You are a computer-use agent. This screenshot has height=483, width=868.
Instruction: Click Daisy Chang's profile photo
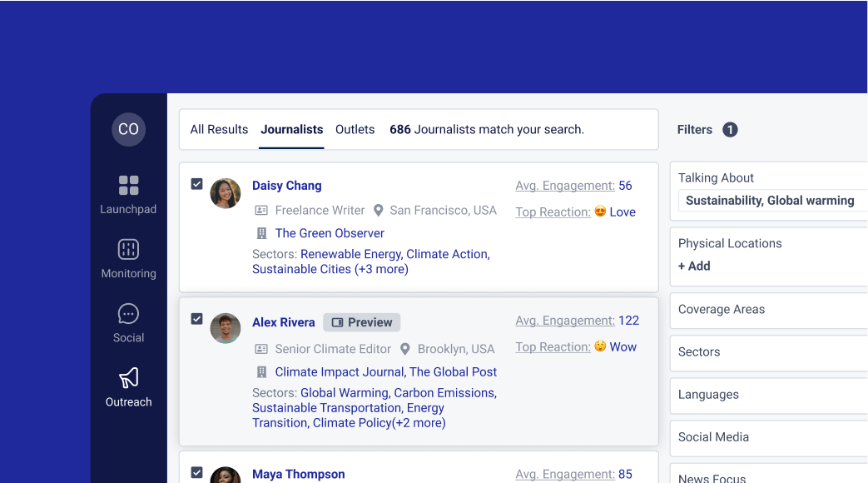226,193
